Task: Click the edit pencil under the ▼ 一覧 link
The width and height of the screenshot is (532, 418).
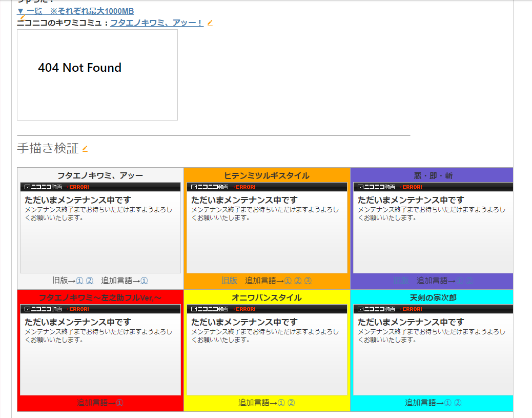Action: [23, 16]
